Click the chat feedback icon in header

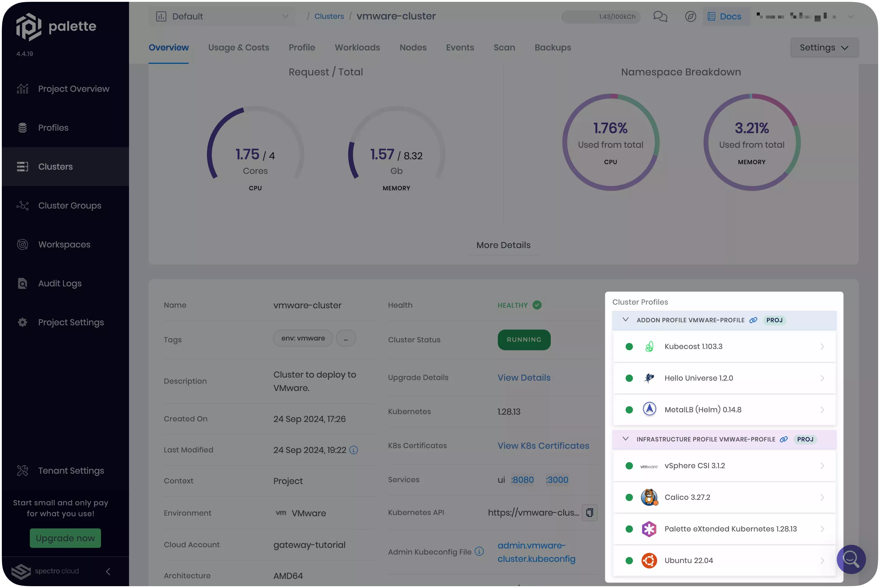[x=660, y=16]
